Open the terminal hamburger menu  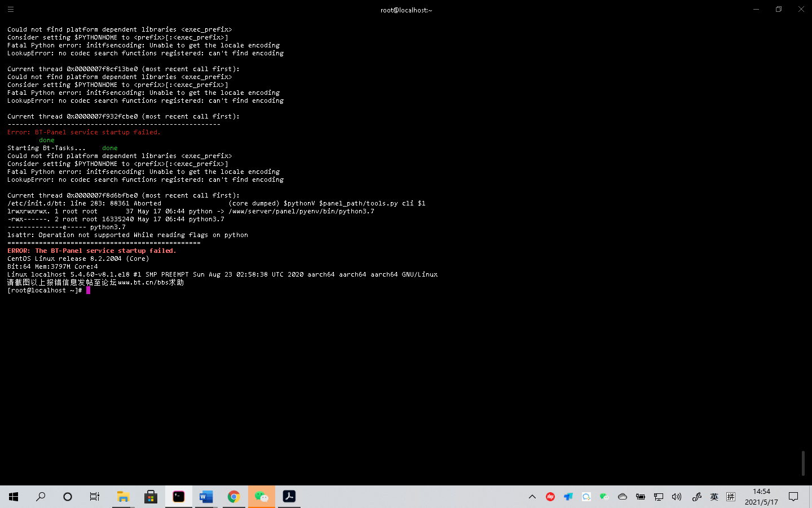[x=11, y=9]
